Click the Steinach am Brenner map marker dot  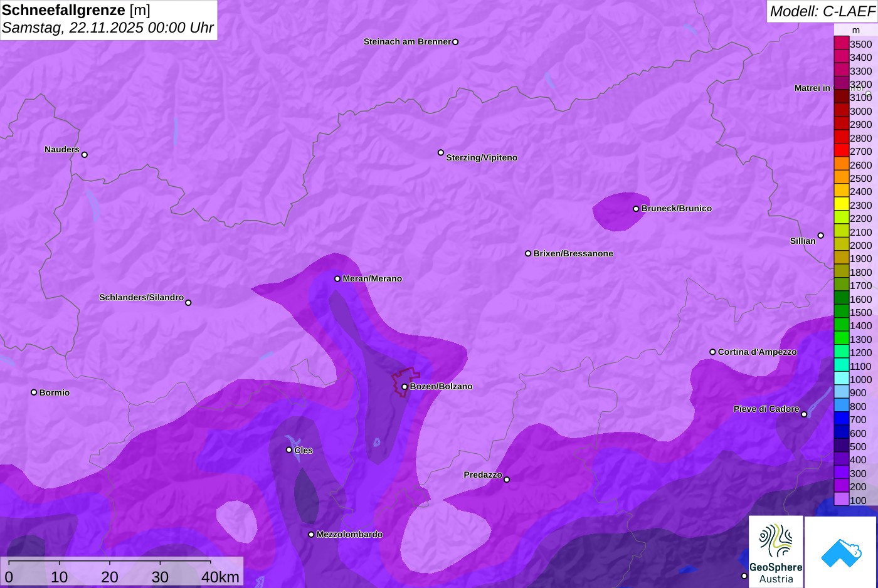point(455,42)
